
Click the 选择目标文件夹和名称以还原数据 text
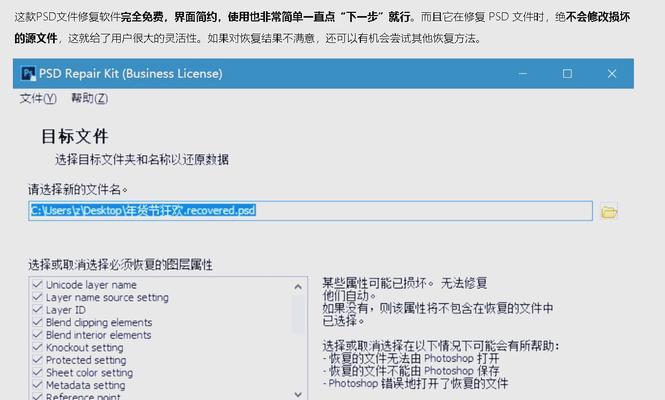142,159
